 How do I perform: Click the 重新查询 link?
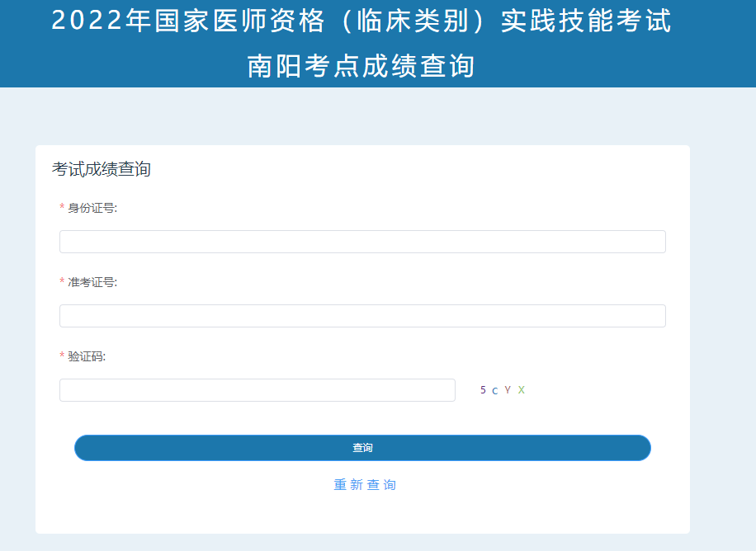click(x=365, y=484)
